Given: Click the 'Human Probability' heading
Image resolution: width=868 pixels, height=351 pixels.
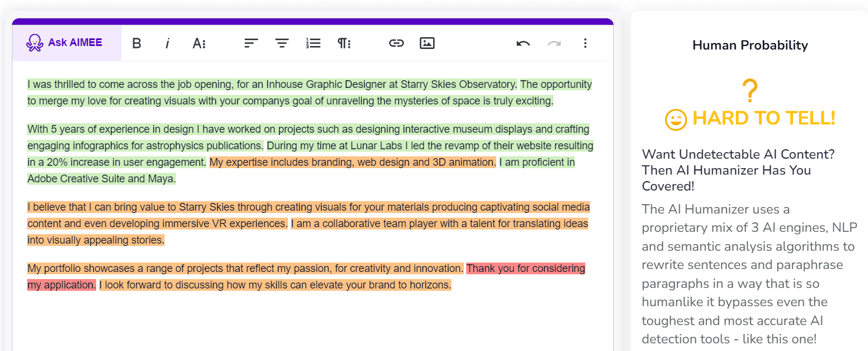Looking at the screenshot, I should (750, 45).
